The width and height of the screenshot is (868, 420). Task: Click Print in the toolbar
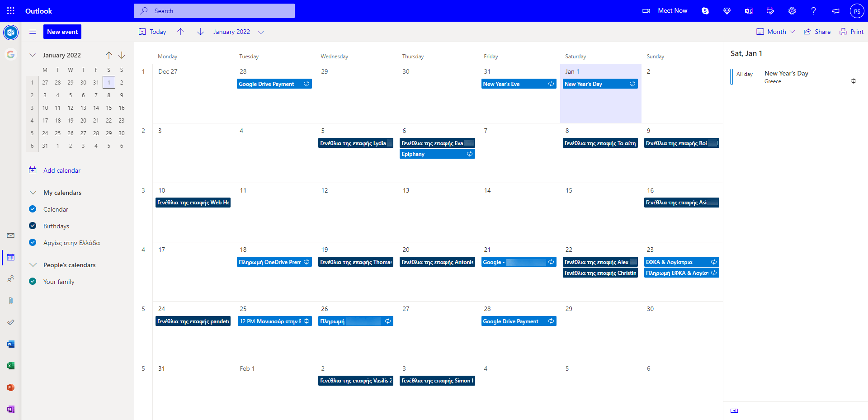coord(851,32)
